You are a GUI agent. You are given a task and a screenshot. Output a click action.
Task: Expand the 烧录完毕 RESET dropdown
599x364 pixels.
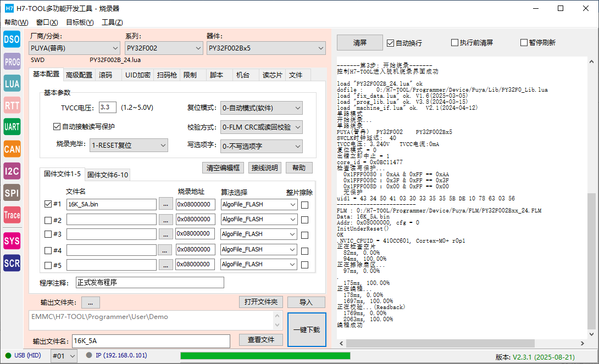pos(129,145)
